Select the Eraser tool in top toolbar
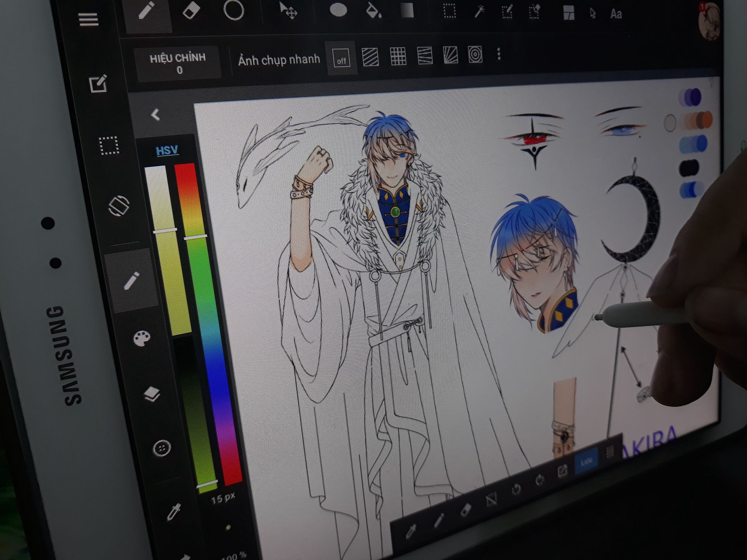 [x=191, y=10]
